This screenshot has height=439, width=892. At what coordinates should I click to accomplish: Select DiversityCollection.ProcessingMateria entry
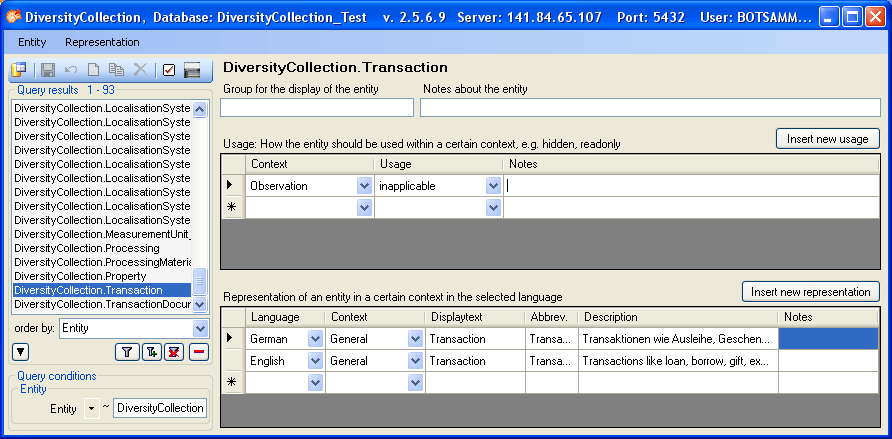[102, 262]
